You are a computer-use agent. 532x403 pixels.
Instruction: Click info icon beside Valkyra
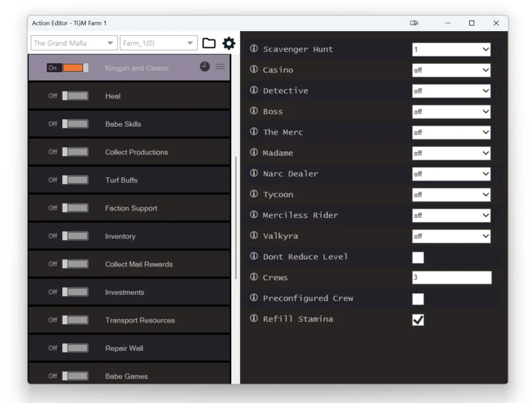coord(254,235)
